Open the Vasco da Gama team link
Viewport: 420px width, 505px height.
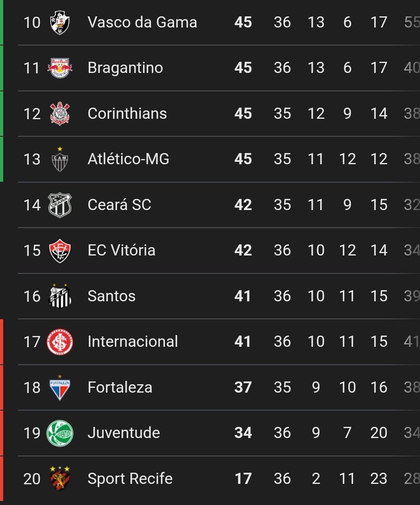click(142, 22)
